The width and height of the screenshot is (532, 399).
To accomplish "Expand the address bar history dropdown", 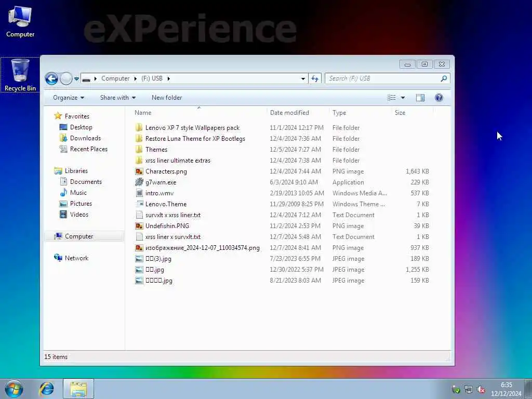I will pyautogui.click(x=303, y=79).
